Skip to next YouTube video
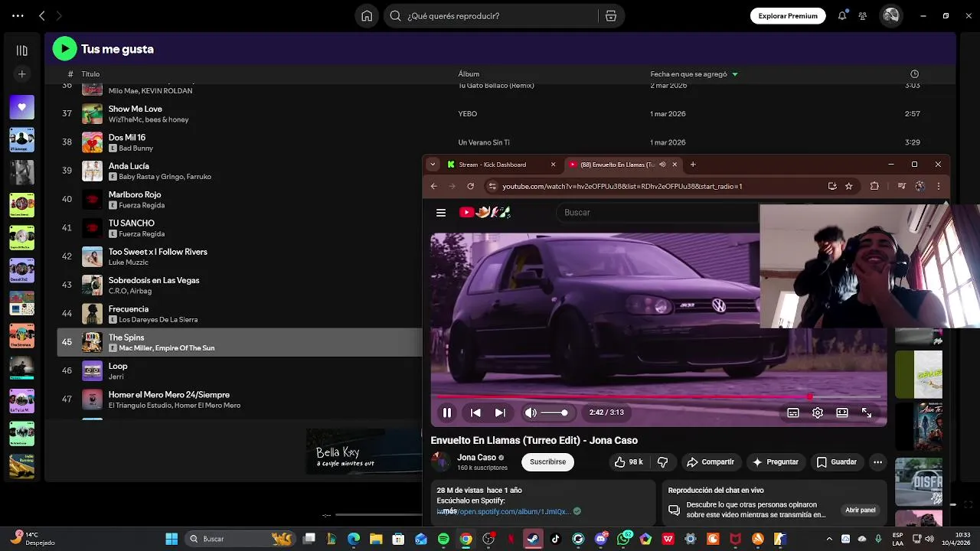 point(500,412)
